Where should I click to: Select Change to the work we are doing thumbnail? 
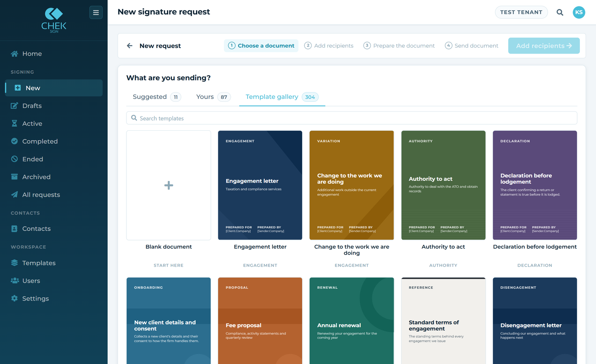(x=352, y=185)
